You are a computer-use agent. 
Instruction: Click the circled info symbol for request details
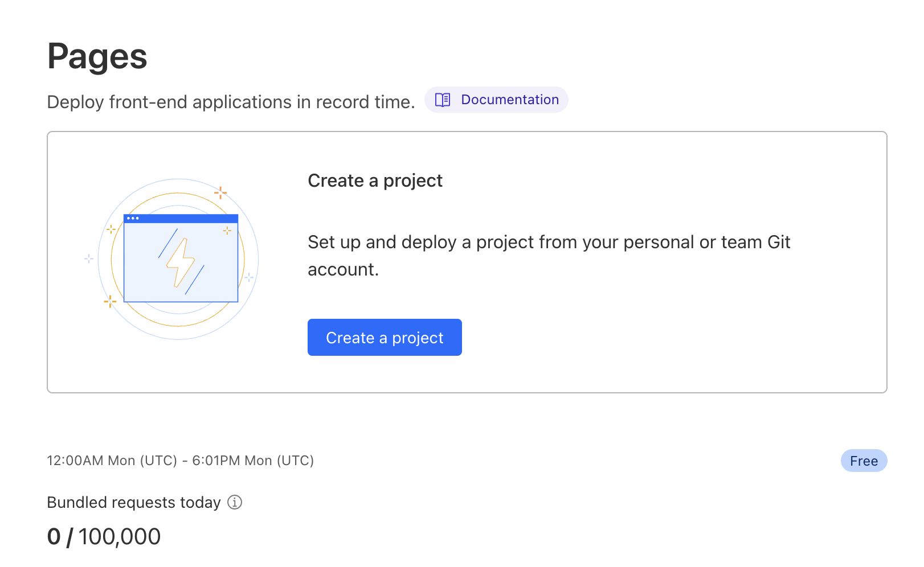click(235, 502)
